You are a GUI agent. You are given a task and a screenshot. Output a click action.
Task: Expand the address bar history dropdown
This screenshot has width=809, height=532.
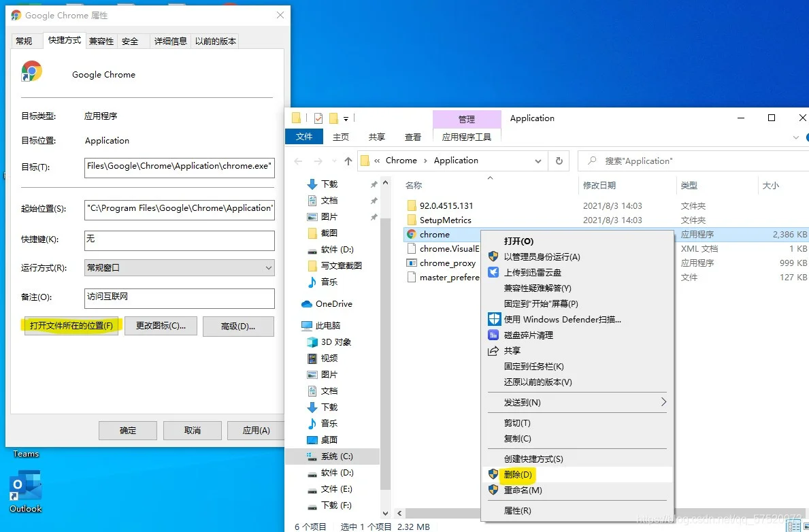coord(538,161)
